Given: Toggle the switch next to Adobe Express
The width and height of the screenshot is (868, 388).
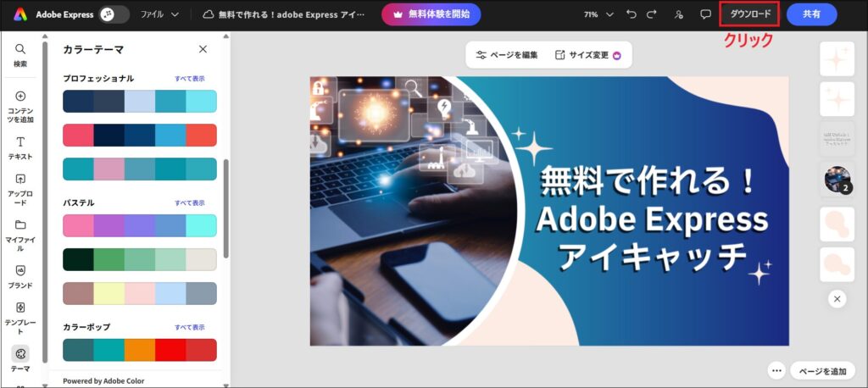Looking at the screenshot, I should pyautogui.click(x=114, y=14).
